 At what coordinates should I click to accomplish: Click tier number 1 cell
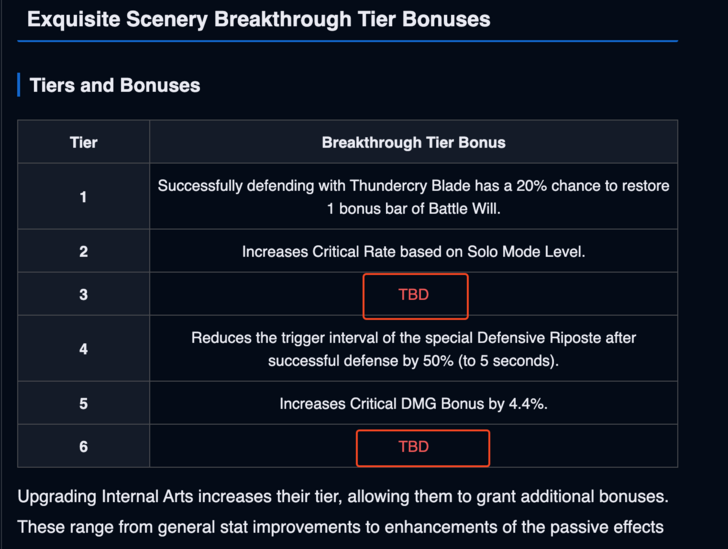[84, 197]
